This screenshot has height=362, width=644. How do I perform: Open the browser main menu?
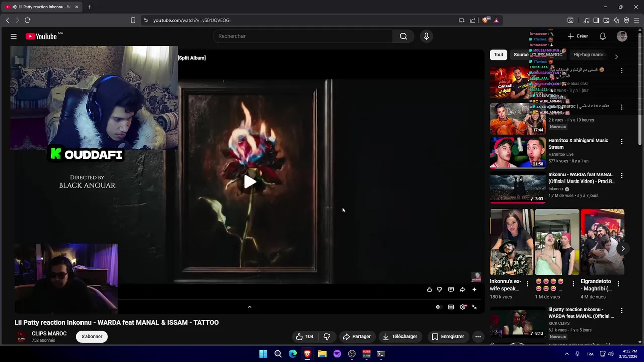pos(636,20)
